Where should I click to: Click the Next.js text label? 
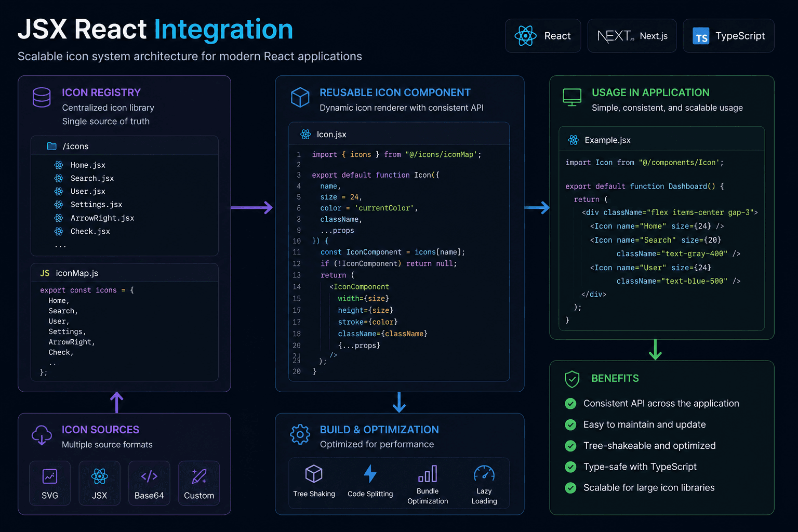654,36
